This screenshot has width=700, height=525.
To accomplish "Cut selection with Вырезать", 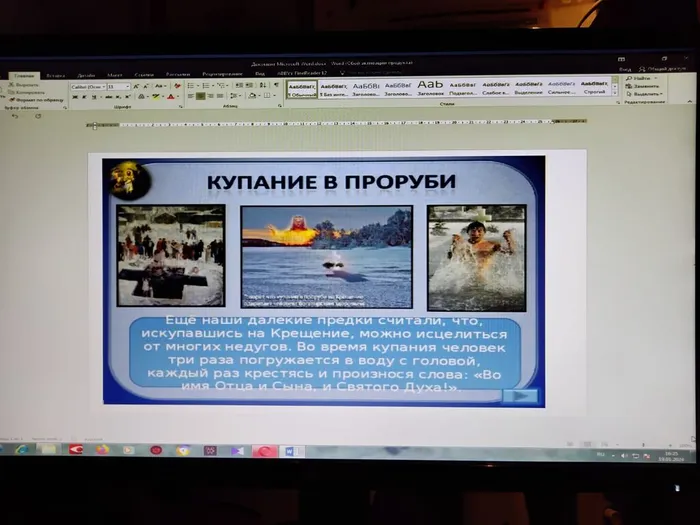I will (24, 85).
